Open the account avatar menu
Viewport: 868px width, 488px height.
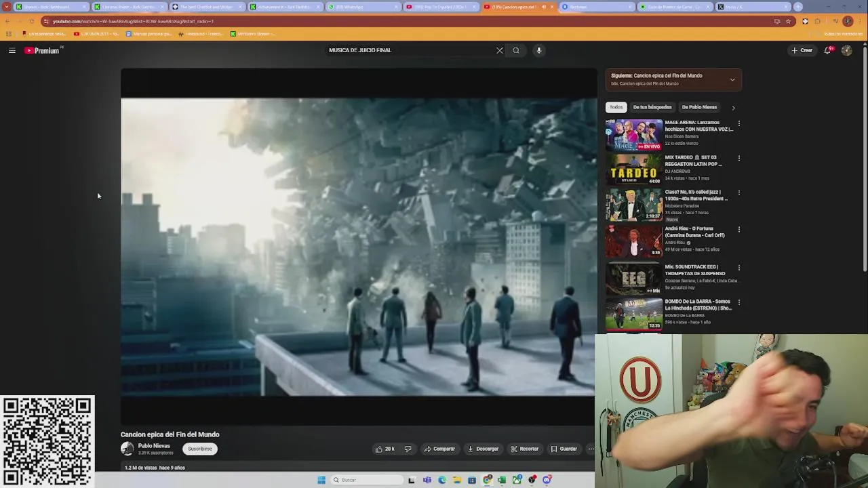pos(846,50)
